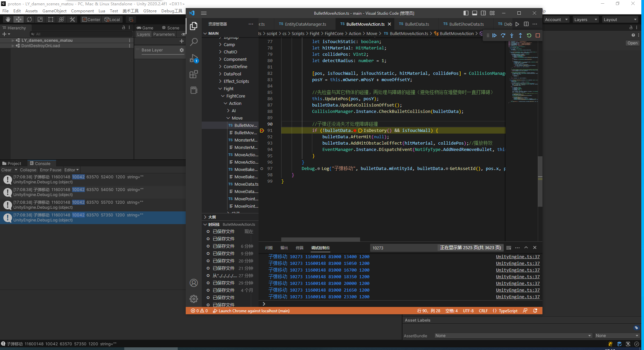Toggle the breakpoint on line 91

point(262,131)
